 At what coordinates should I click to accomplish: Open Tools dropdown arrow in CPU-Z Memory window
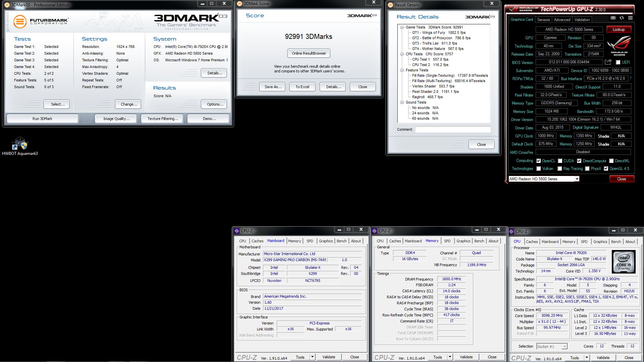450,357
